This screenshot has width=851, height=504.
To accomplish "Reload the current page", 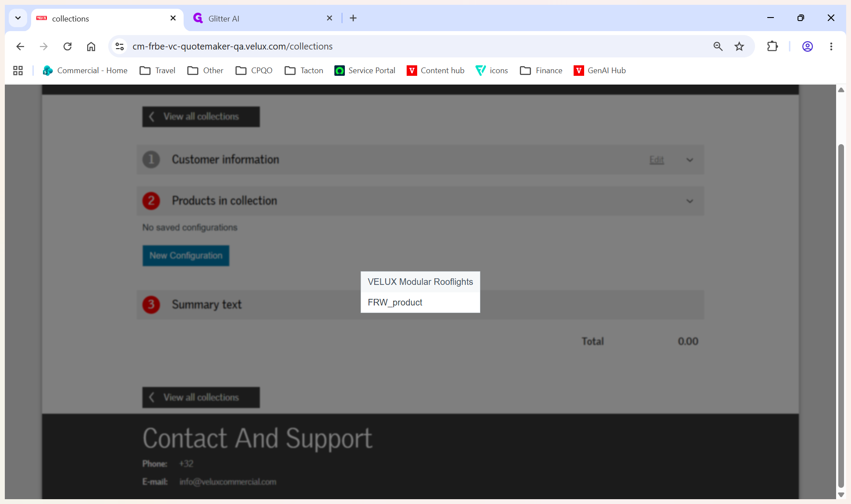I will tap(67, 46).
